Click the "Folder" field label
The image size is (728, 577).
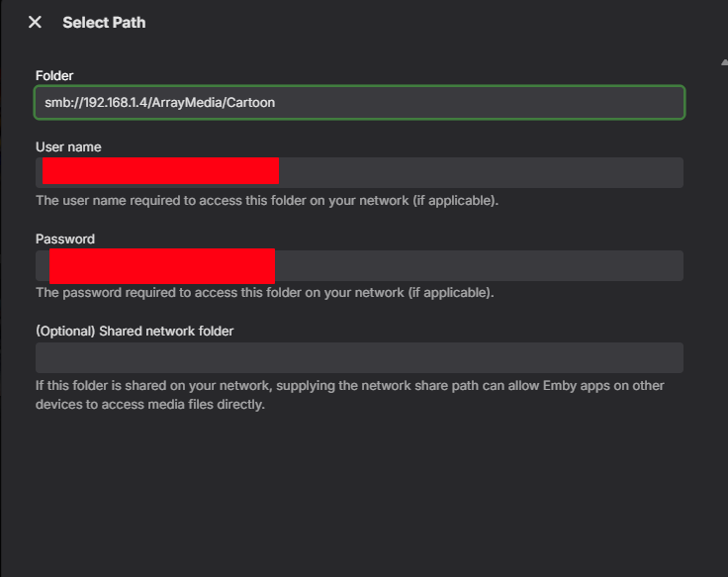54,75
